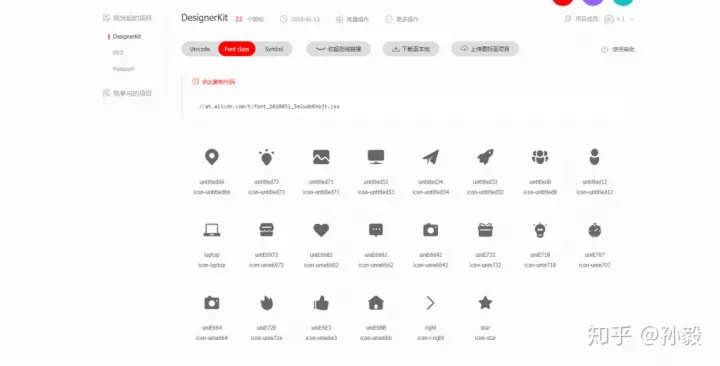The height and width of the screenshot is (366, 720).
Task: Switch to the Unicode tab
Action: point(200,49)
